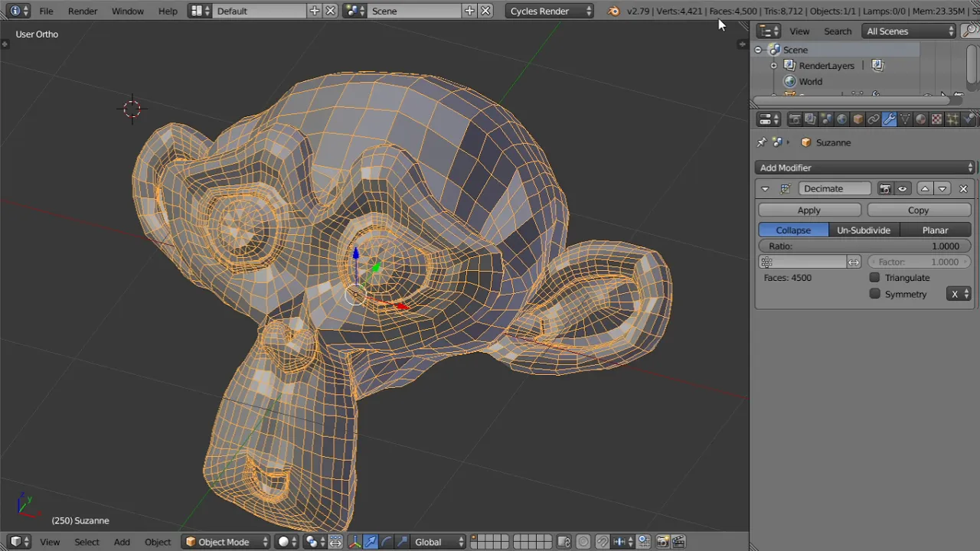Viewport: 980px width, 551px height.
Task: Open the Material sphere tab
Action: [x=920, y=119]
